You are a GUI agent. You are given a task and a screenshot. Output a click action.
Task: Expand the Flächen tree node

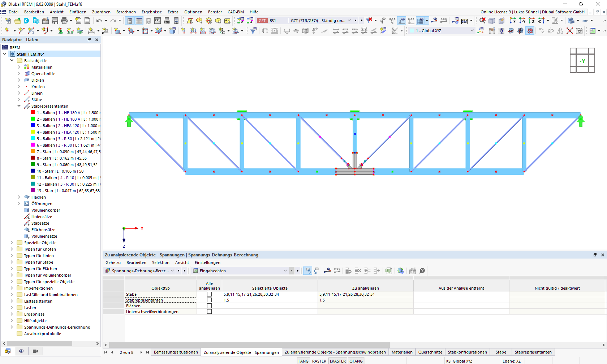pyautogui.click(x=19, y=197)
